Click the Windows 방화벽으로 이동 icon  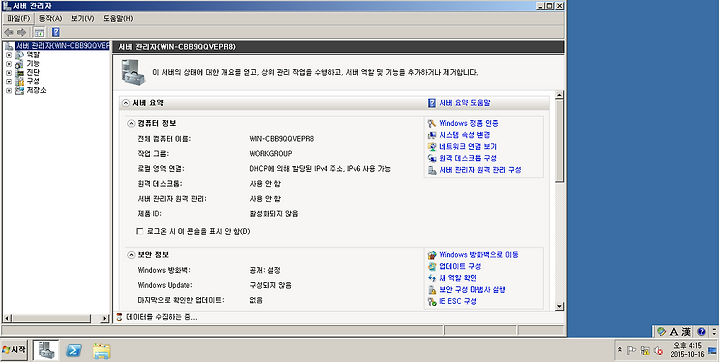tap(432, 255)
